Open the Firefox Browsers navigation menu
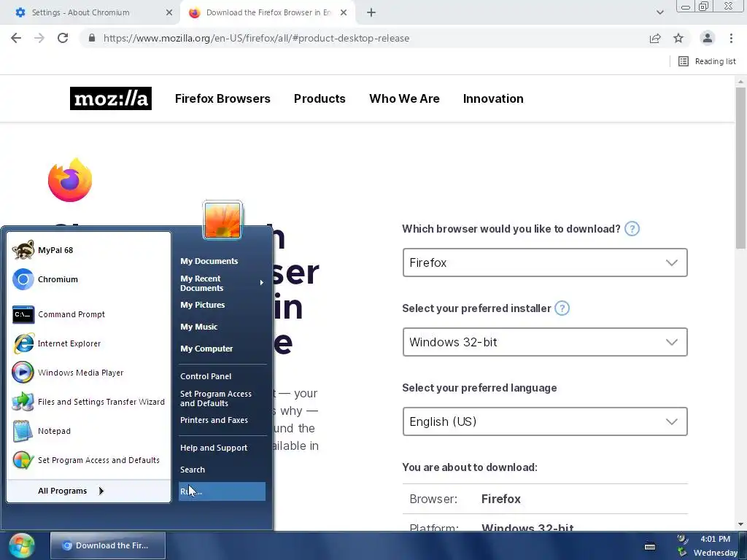This screenshot has width=747, height=560. coord(222,98)
